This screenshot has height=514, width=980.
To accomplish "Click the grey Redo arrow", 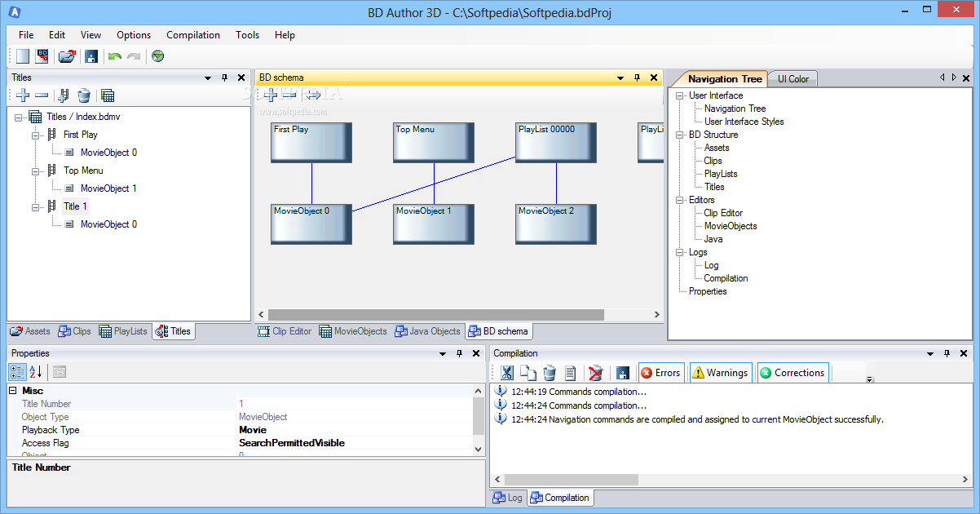I will click(x=134, y=56).
